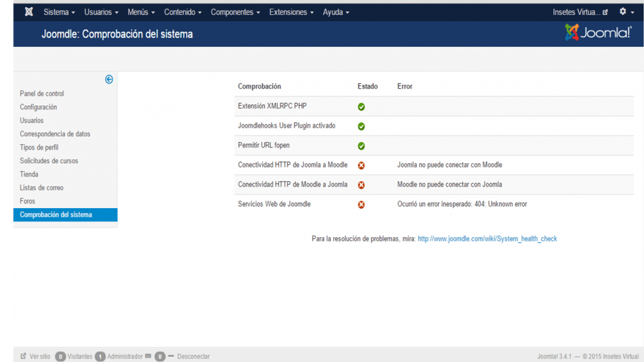Screen dimensions: 644x362
Task: Click the Estado column header
Action: pos(368,86)
